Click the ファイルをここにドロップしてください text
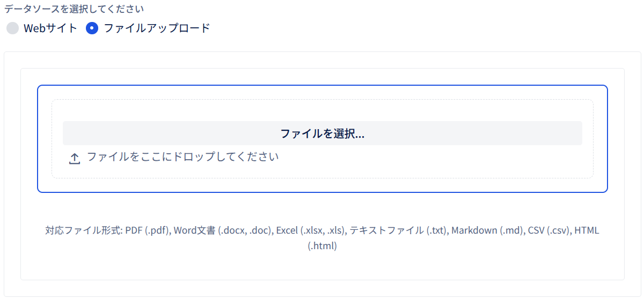 point(182,157)
